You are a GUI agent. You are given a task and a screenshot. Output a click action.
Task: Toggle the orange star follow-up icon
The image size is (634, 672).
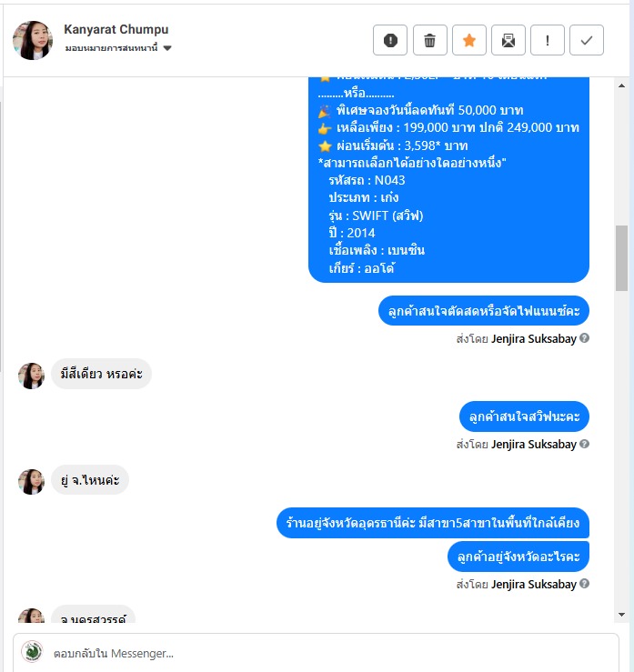coord(469,40)
